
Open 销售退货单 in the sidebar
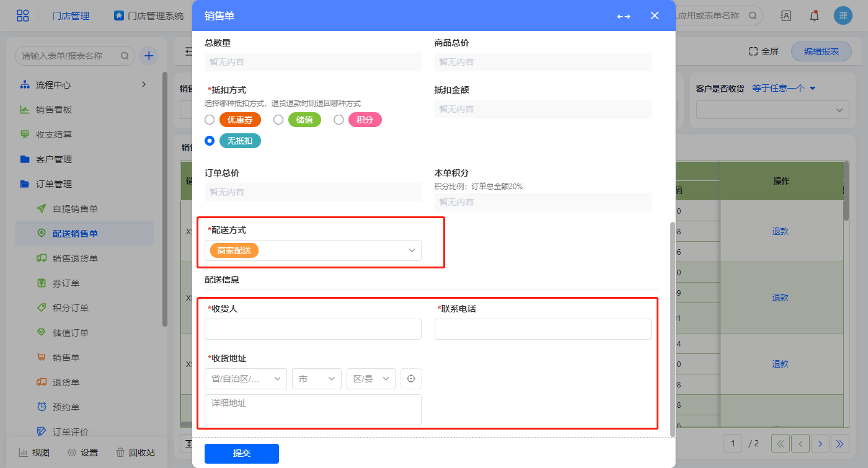pos(75,258)
